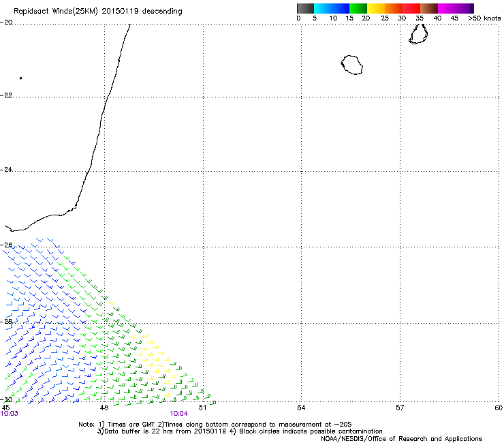Click the latitude label "-28"
504x443 pixels.
[x=6, y=322]
